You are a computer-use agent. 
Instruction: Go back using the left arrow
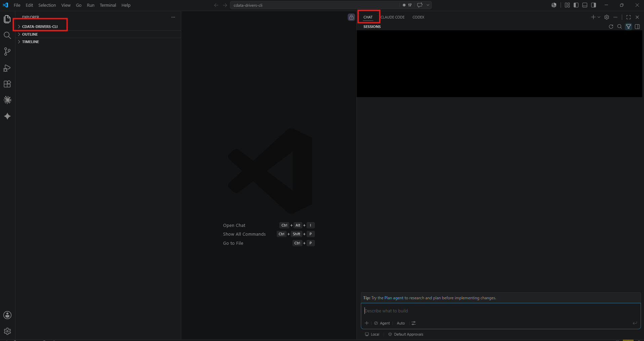click(x=216, y=5)
